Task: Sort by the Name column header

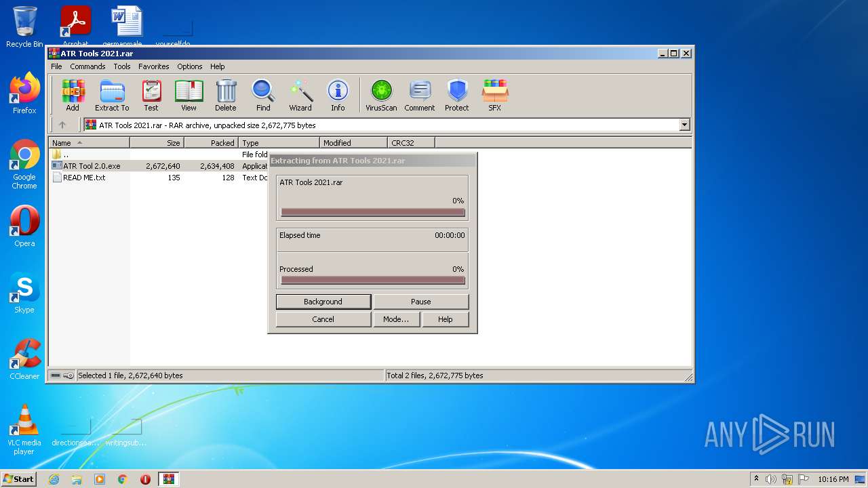Action: pyautogui.click(x=90, y=143)
